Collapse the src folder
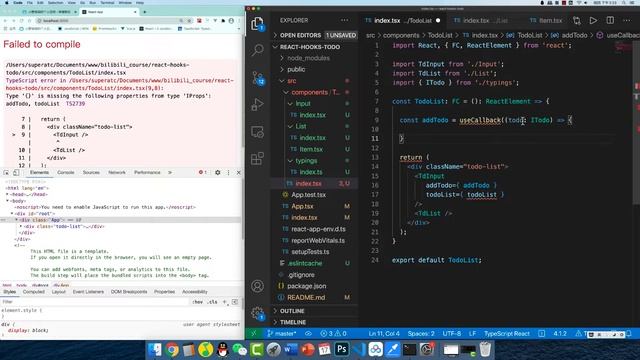The height and width of the screenshot is (360, 640). [315, 81]
